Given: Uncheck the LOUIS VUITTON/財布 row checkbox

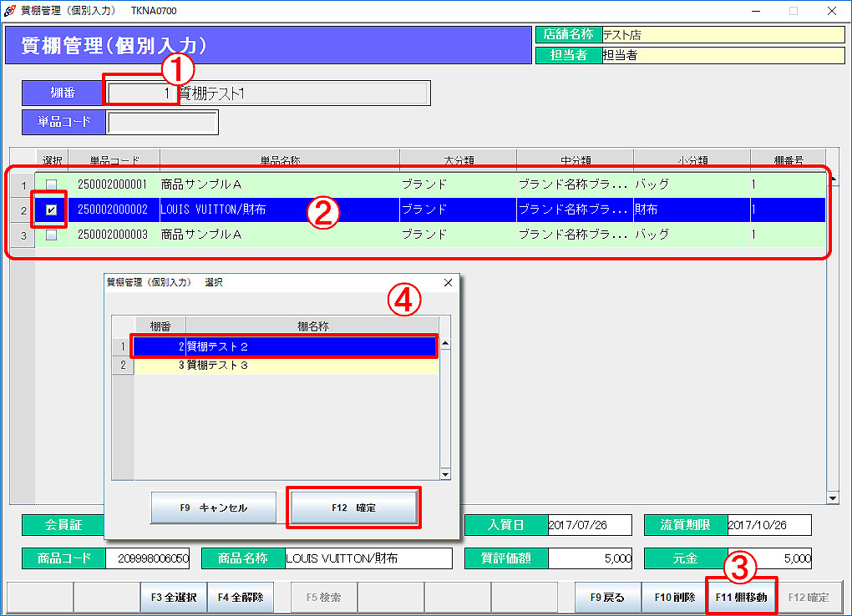Looking at the screenshot, I should point(52,210).
